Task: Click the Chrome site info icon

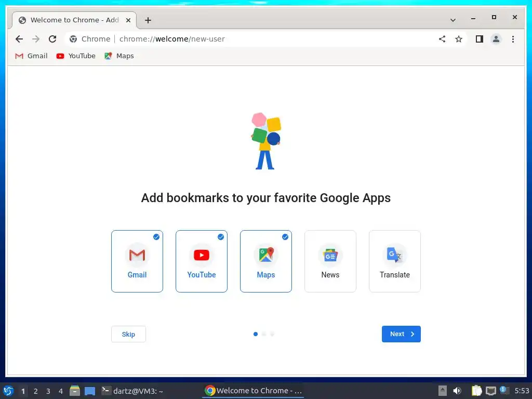Action: tap(73, 39)
